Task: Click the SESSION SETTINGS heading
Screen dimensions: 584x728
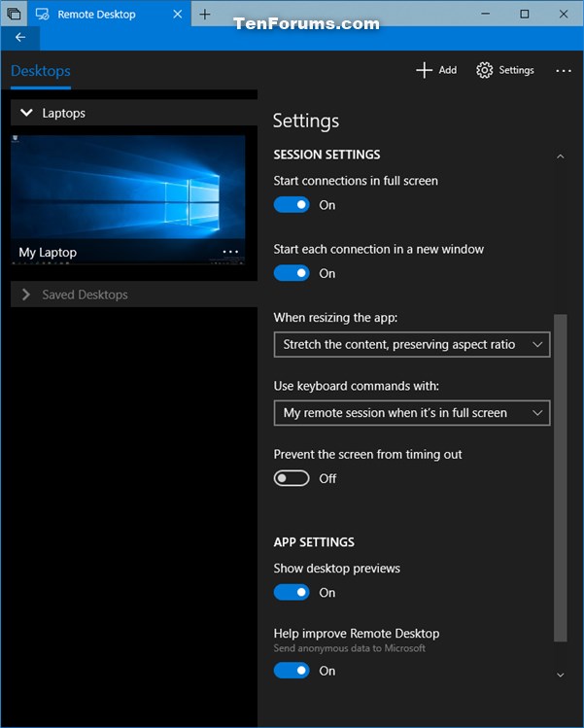Action: (326, 155)
